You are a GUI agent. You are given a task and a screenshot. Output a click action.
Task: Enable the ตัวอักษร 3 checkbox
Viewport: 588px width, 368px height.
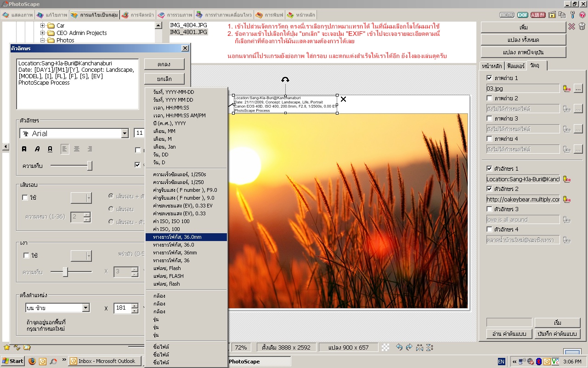[x=489, y=209]
